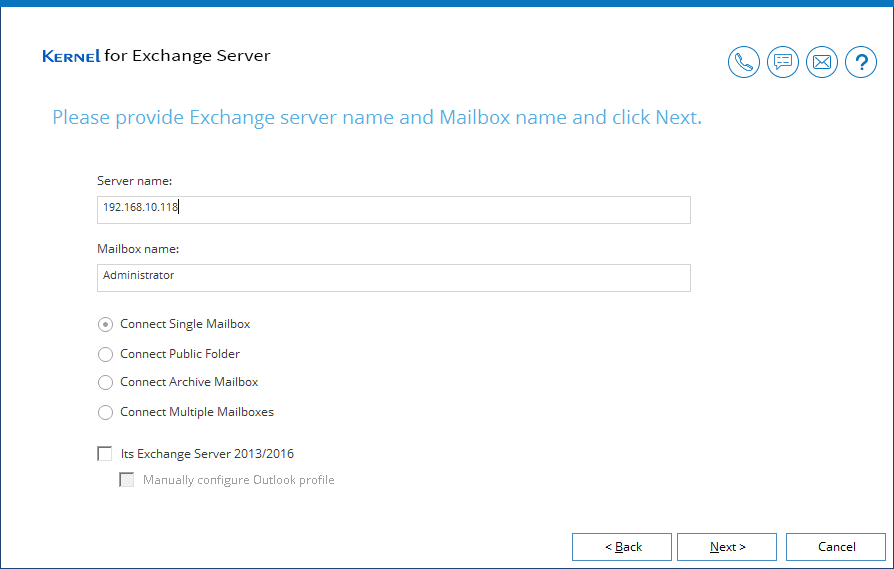Viewport: 894px width, 569px height.
Task: Click the Server name input field
Action: (x=393, y=210)
